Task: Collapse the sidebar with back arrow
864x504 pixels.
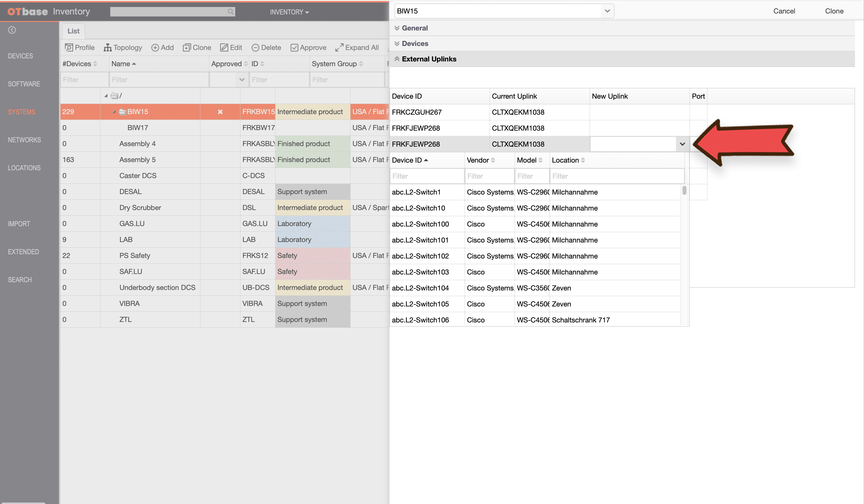Action: [x=12, y=30]
